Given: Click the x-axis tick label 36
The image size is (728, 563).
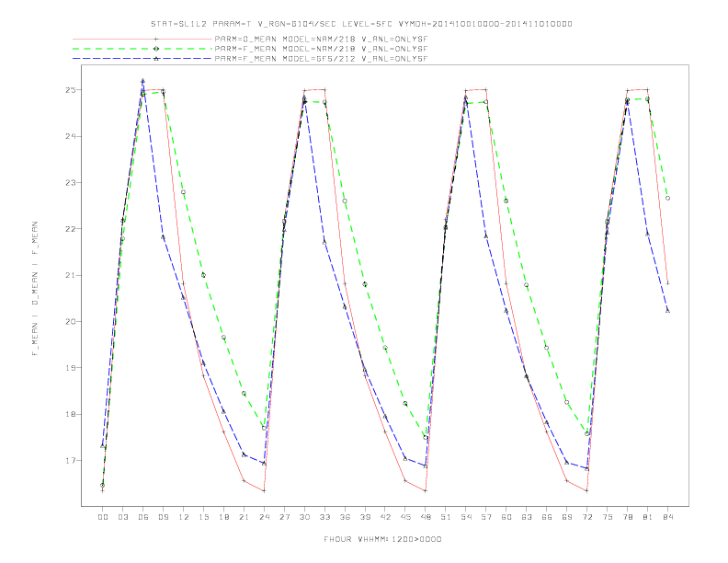Looking at the screenshot, I should tap(345, 517).
